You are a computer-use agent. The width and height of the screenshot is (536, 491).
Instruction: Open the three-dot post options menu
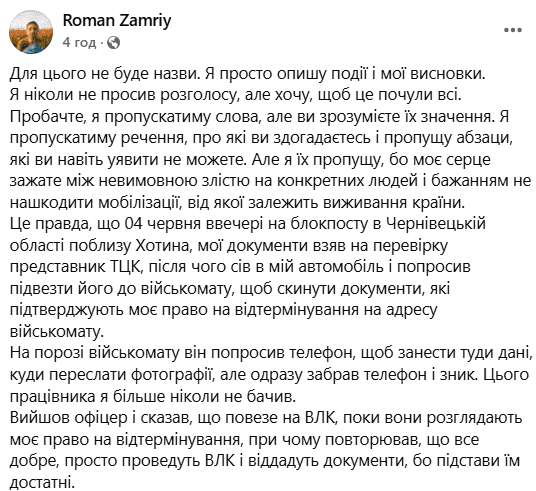click(x=512, y=30)
